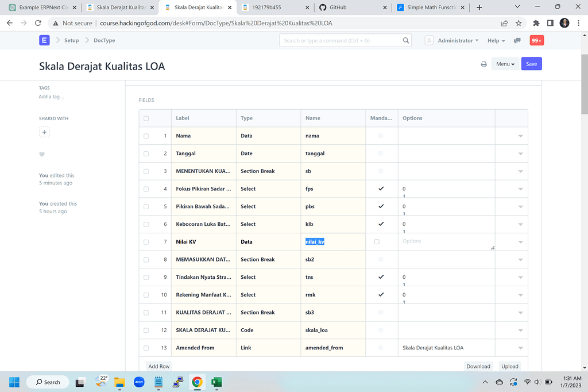This screenshot has height=392, width=588.
Task: Open Excel from the taskbar
Action: 216,382
